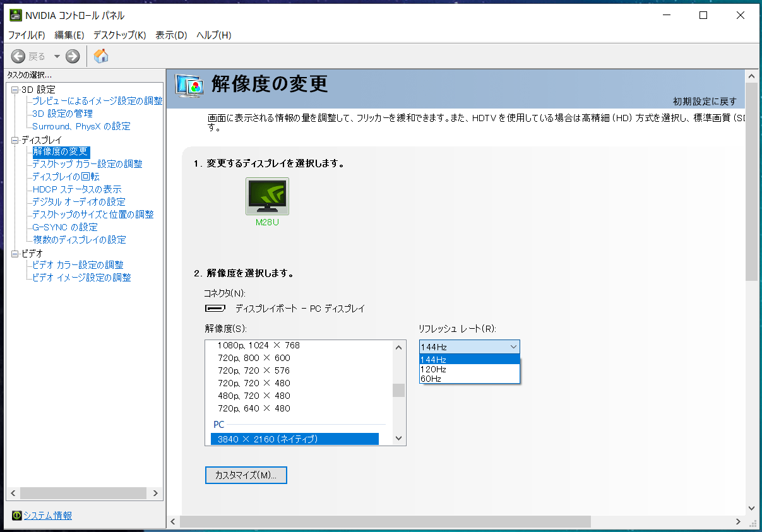This screenshot has height=532, width=762.
Task: Click the カスタマイズ(M)... button
Action: (246, 475)
